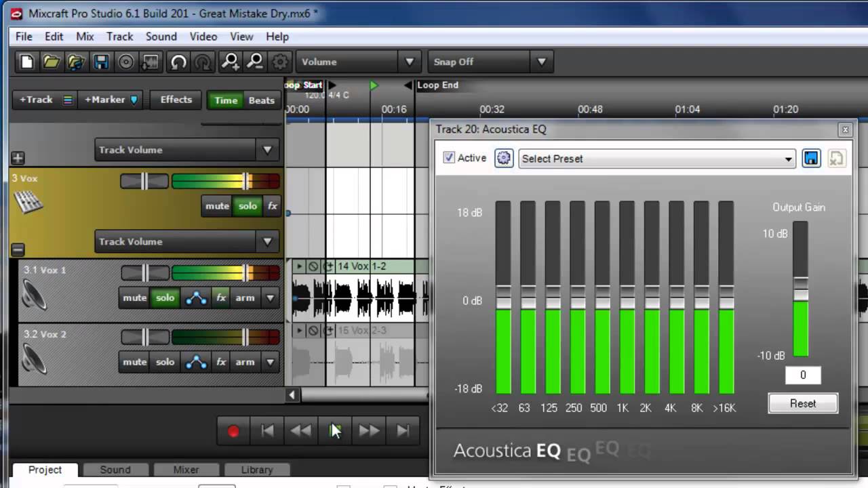This screenshot has height=488, width=868.
Task: Click the 1K band slider in the EQ
Action: tap(627, 298)
